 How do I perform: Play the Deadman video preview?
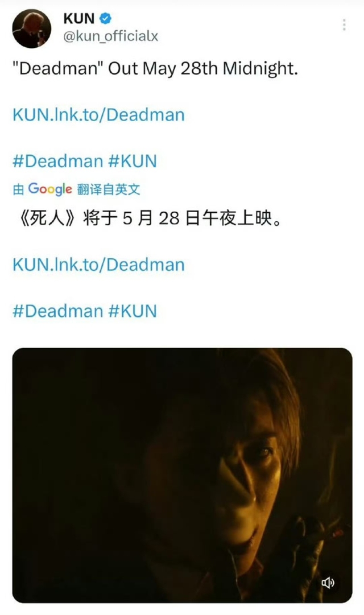pos(182,476)
